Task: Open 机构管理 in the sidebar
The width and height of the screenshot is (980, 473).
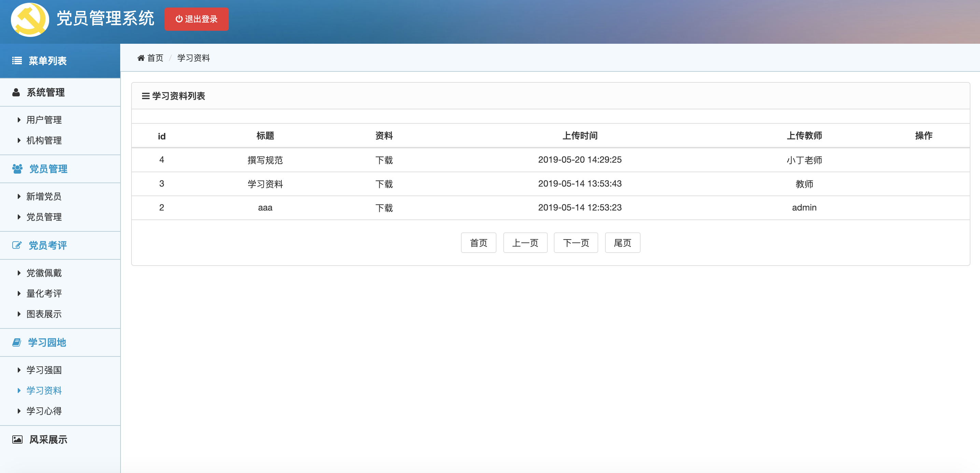Action: (44, 140)
